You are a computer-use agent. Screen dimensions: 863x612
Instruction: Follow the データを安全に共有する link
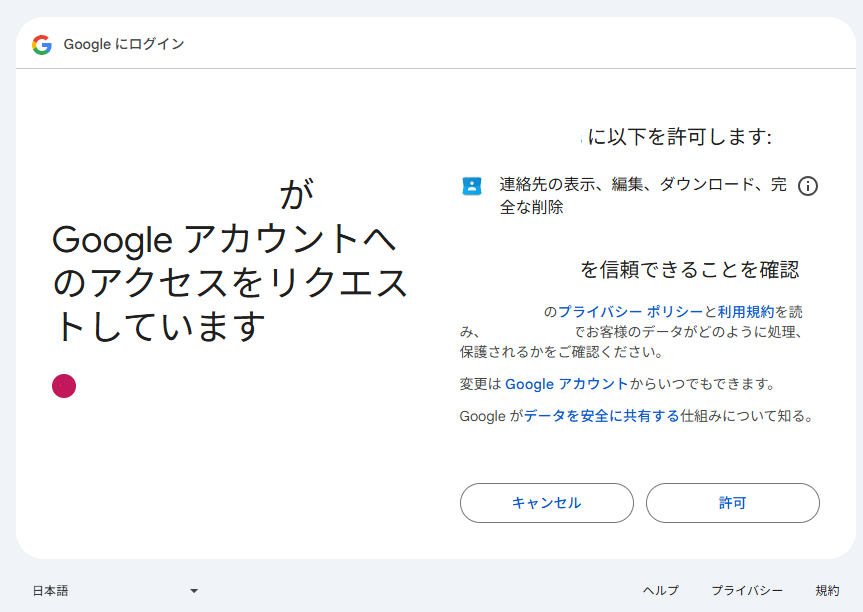pyautogui.click(x=601, y=416)
